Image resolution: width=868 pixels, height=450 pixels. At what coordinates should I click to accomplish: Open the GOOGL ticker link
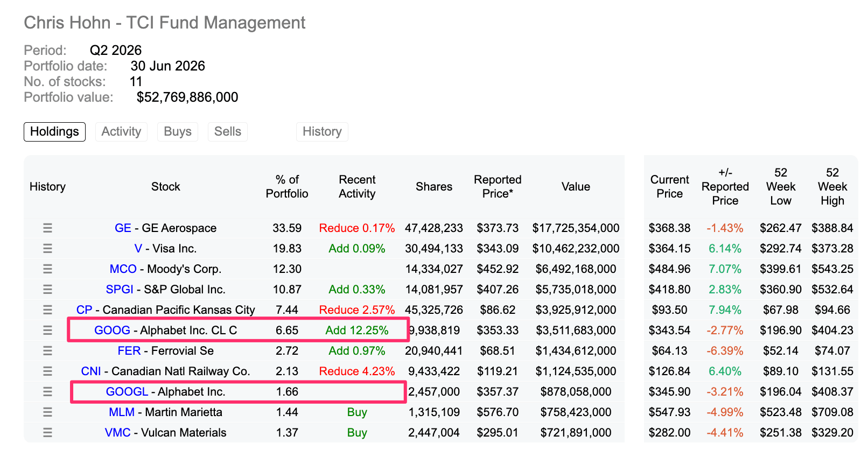127,392
